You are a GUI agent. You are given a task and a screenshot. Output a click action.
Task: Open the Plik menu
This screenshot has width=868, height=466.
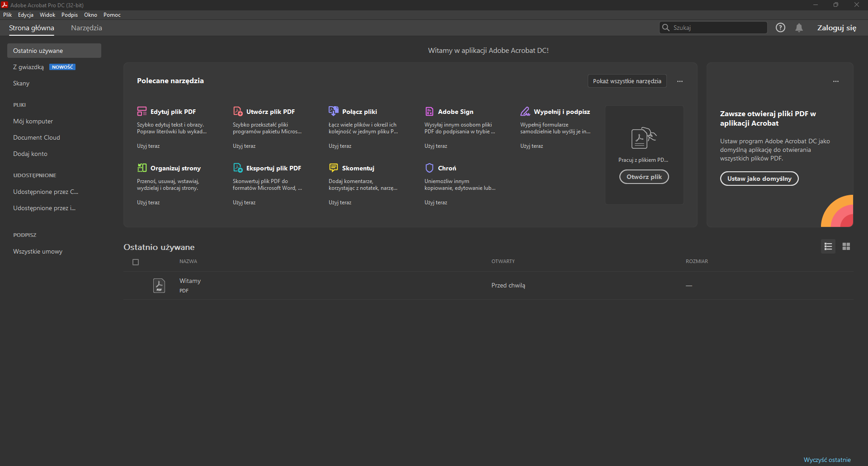pyautogui.click(x=8, y=15)
